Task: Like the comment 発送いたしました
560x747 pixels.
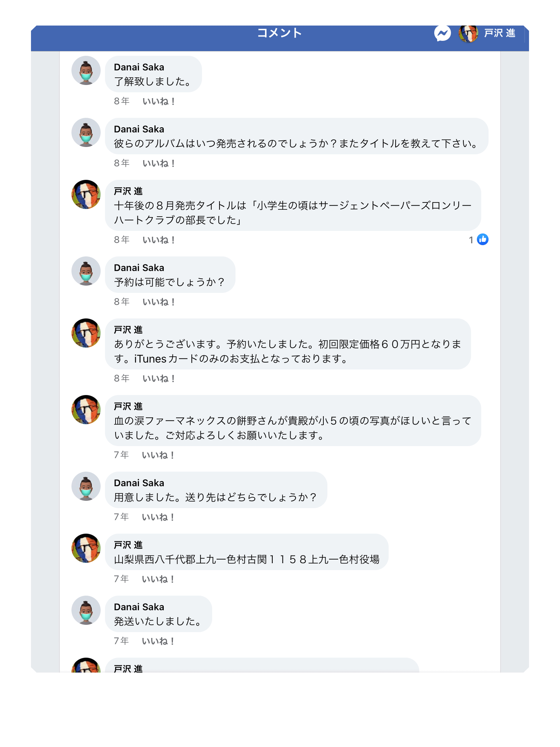Action: click(158, 641)
